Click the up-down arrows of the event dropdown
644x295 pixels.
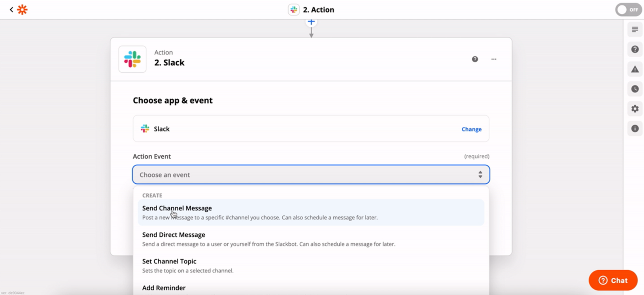click(480, 175)
